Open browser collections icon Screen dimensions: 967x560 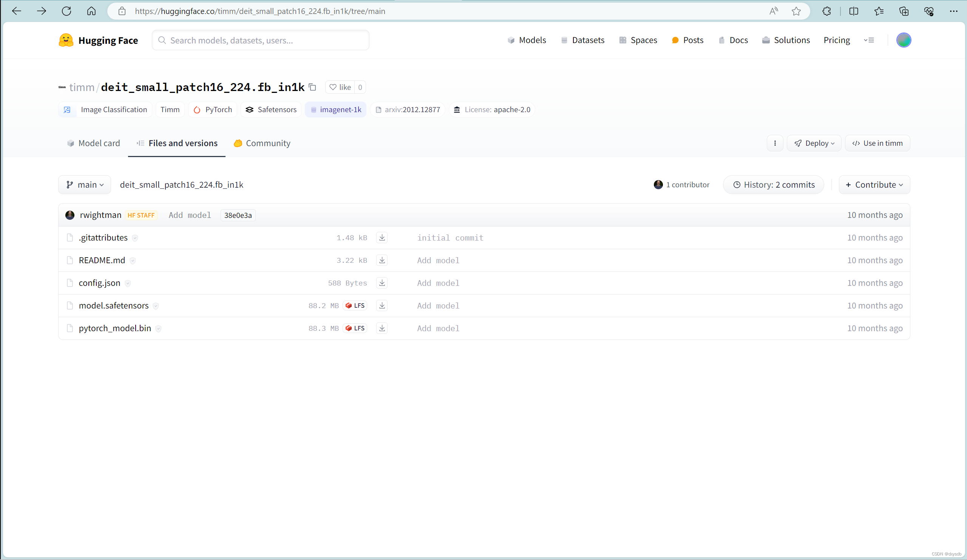click(904, 11)
